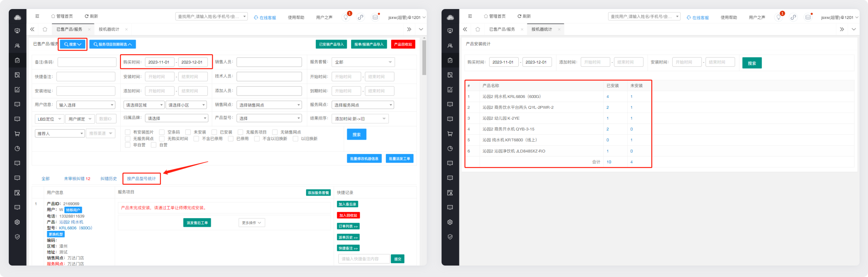Expand the 更多操作 dropdown

(x=252, y=223)
